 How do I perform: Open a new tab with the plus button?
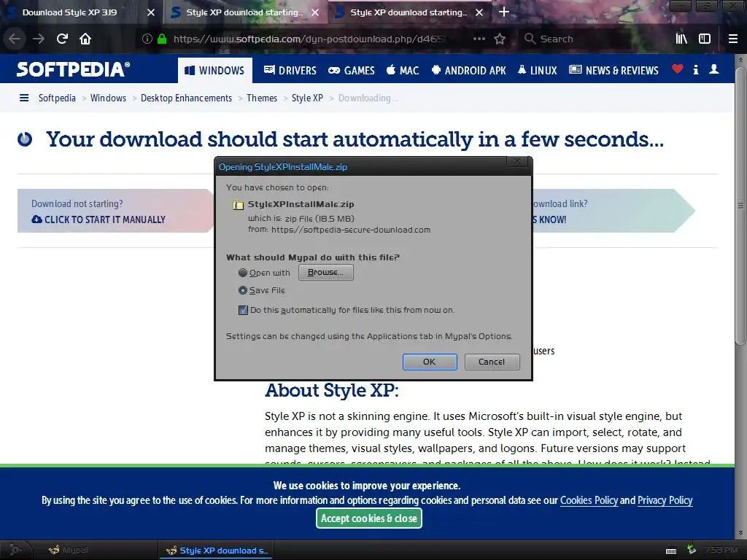(x=503, y=12)
